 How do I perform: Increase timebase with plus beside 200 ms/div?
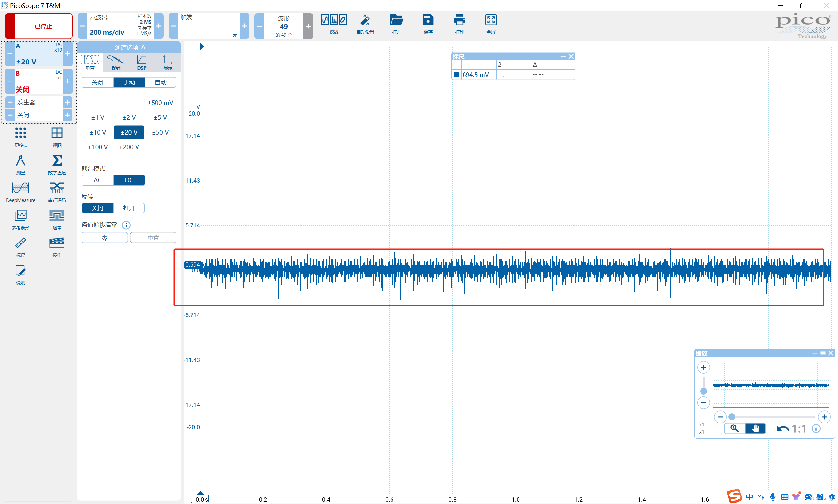[158, 26]
